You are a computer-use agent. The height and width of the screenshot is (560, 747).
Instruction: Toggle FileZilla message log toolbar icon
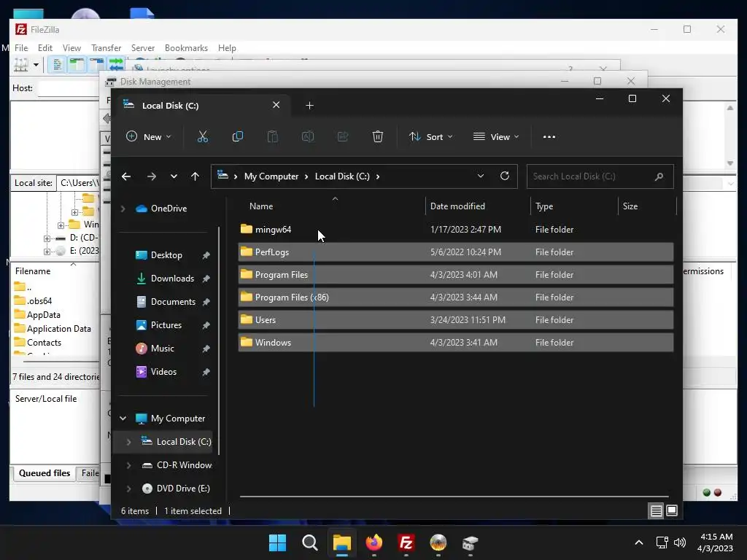coord(57,64)
